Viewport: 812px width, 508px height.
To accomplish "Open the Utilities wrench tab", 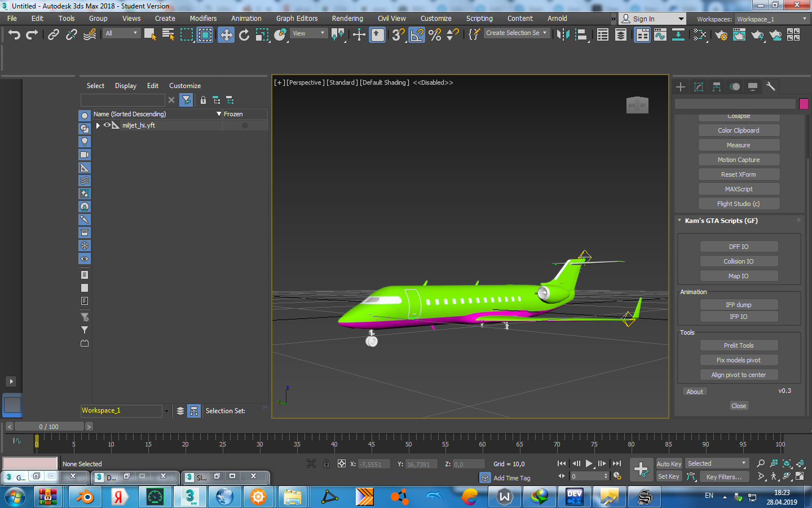I will tap(771, 87).
